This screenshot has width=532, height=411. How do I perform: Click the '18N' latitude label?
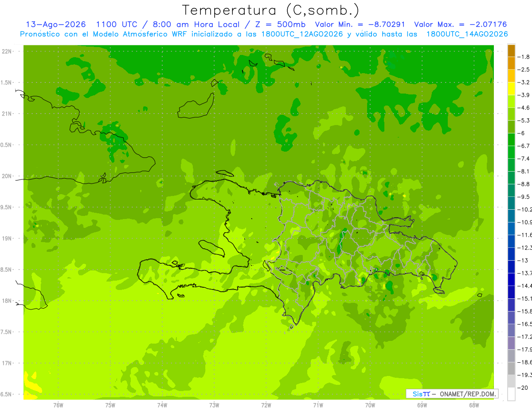click(7, 301)
